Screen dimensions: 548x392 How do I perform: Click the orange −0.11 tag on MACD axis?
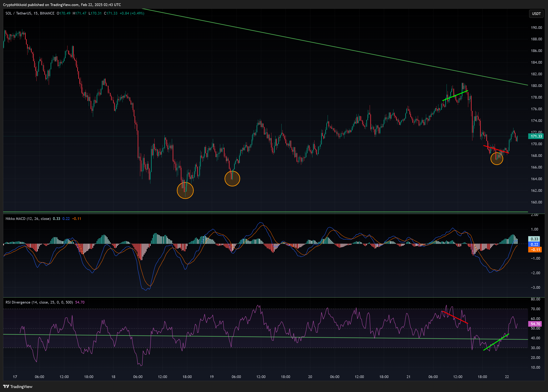tap(535, 250)
